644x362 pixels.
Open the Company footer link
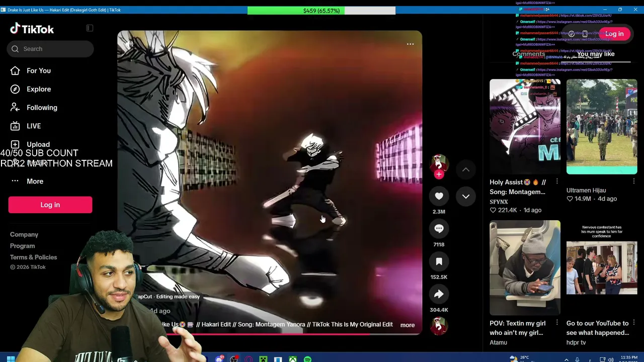24,234
